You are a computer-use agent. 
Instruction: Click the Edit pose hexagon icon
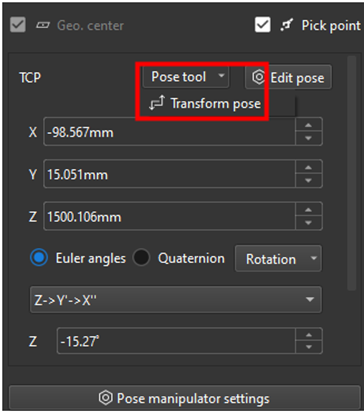pos(259,77)
